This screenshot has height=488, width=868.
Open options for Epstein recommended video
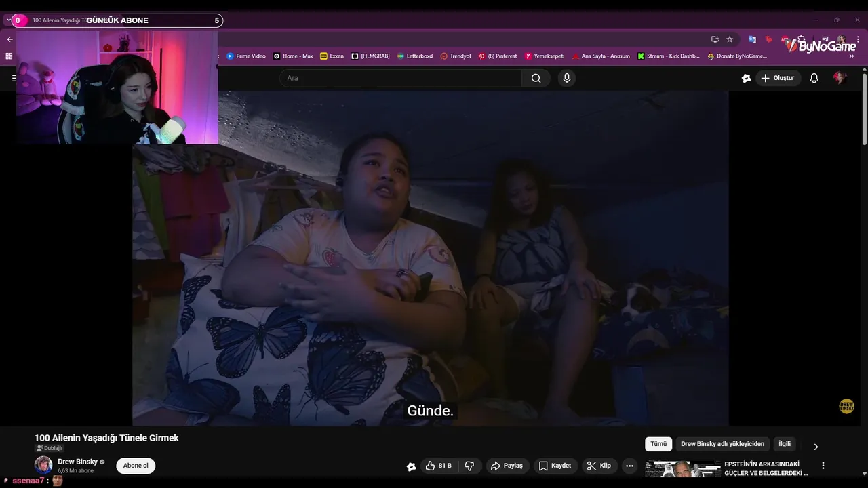pos(823,466)
